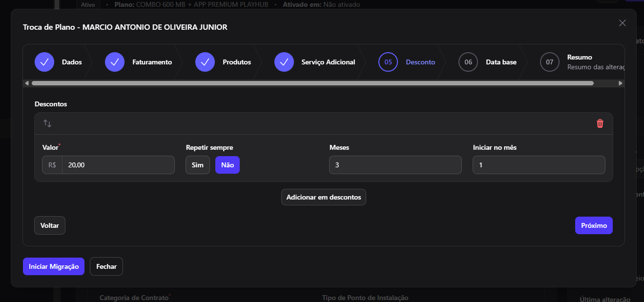Close the Troca de Plano dialog with X
The width and height of the screenshot is (644, 302).
[x=622, y=23]
